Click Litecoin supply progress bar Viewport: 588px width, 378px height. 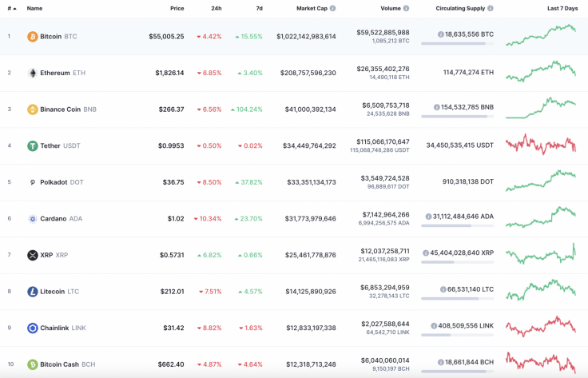click(457, 299)
